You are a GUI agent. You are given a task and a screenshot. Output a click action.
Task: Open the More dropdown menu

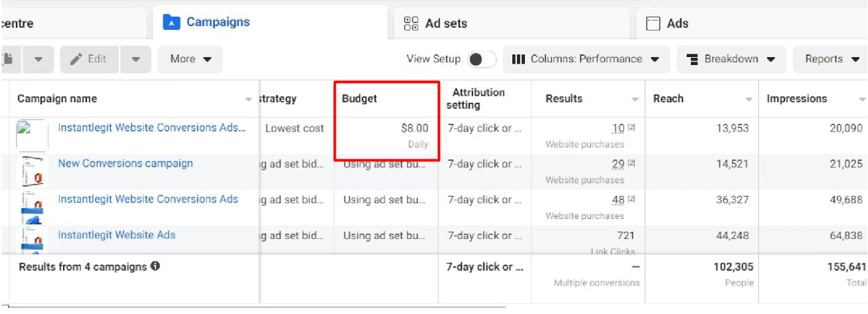pyautogui.click(x=190, y=59)
